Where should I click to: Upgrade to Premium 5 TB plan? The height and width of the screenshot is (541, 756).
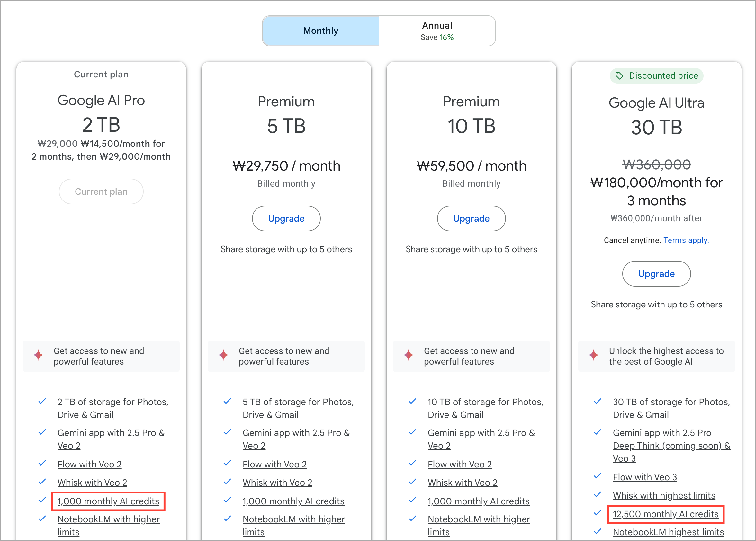(x=286, y=218)
